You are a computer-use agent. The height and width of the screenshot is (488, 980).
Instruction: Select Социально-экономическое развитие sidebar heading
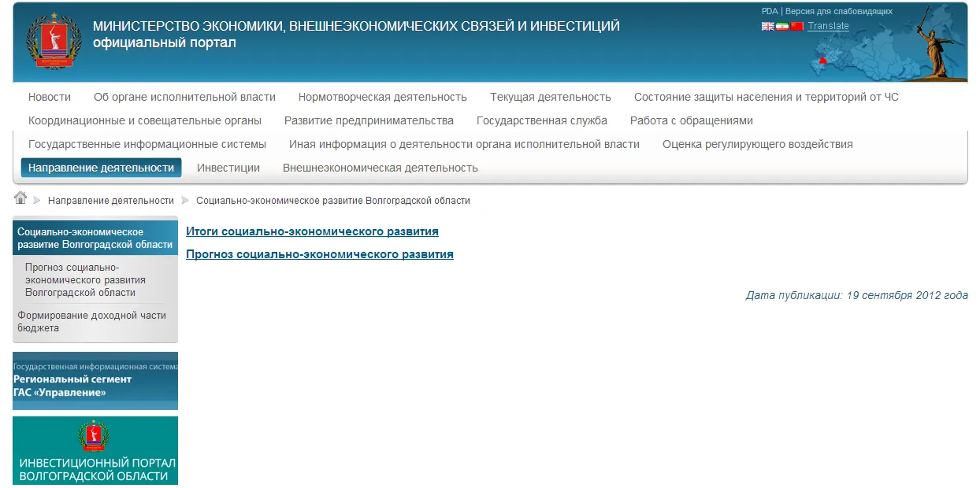[95, 238]
